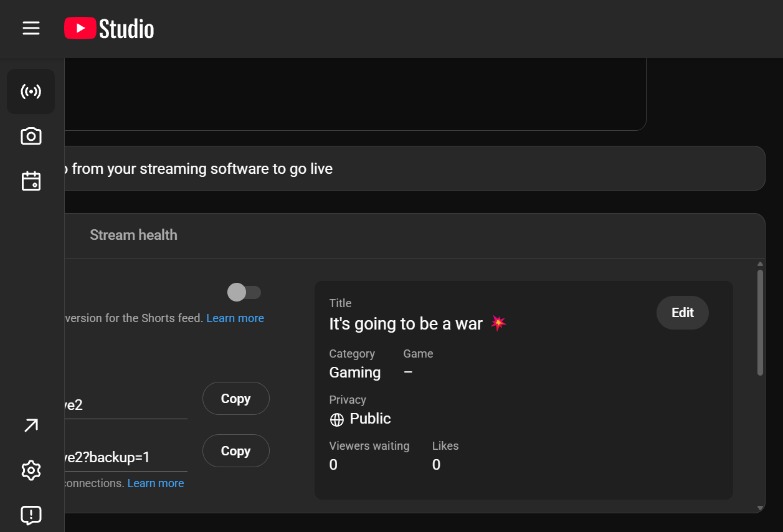Open the Game selection field

[409, 372]
